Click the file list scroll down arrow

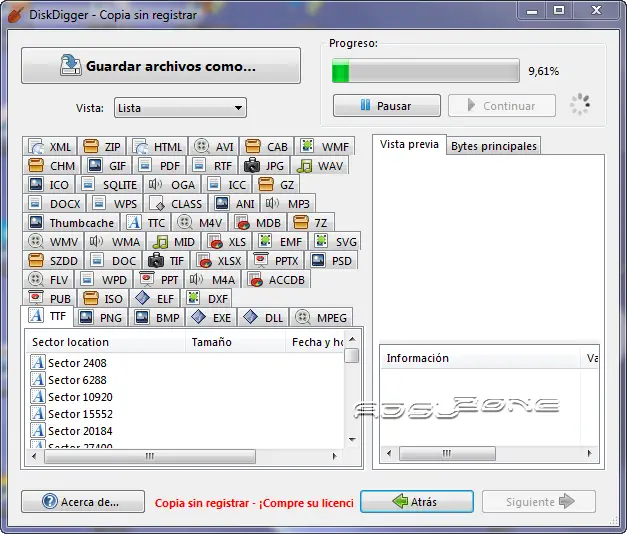coord(352,440)
